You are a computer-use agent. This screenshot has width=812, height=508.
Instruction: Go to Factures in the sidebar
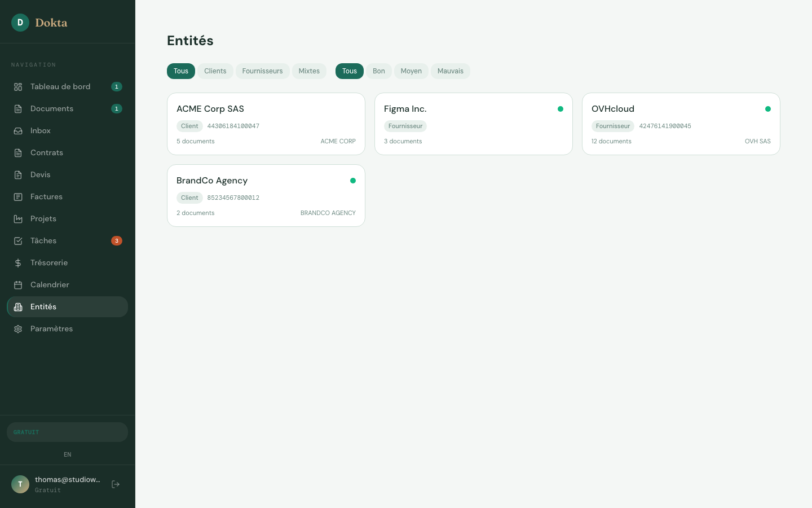point(46,197)
